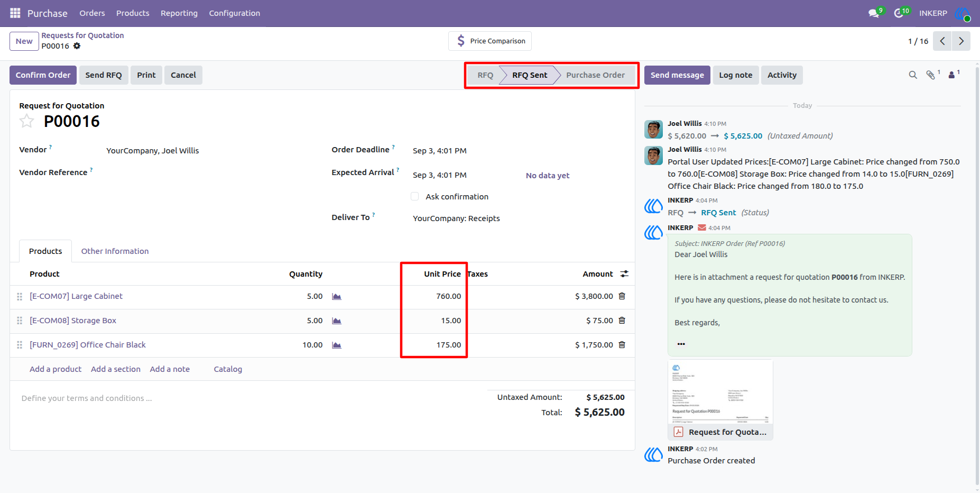Screen dimensions: 980x493
Task: Click the drag handle for Large Cabinet row
Action: tap(20, 297)
